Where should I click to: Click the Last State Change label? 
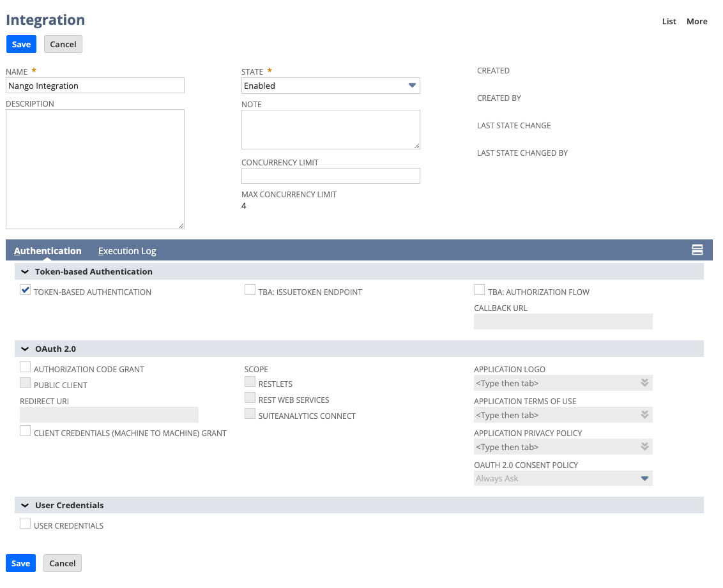pos(514,125)
